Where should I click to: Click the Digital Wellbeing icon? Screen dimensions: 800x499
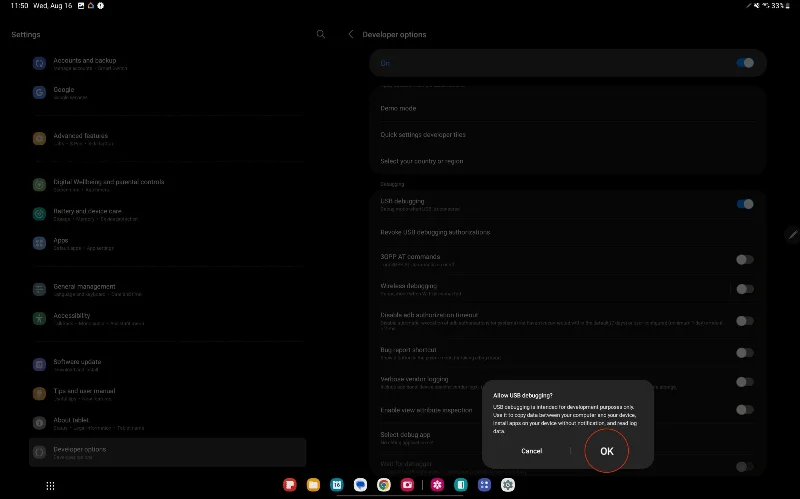(39, 185)
